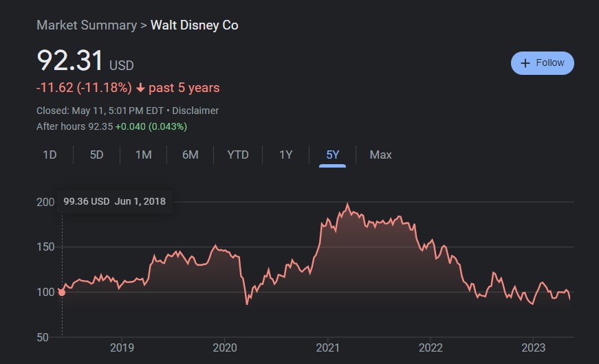599x364 pixels.
Task: Open the Disclaimer link
Action: click(195, 111)
